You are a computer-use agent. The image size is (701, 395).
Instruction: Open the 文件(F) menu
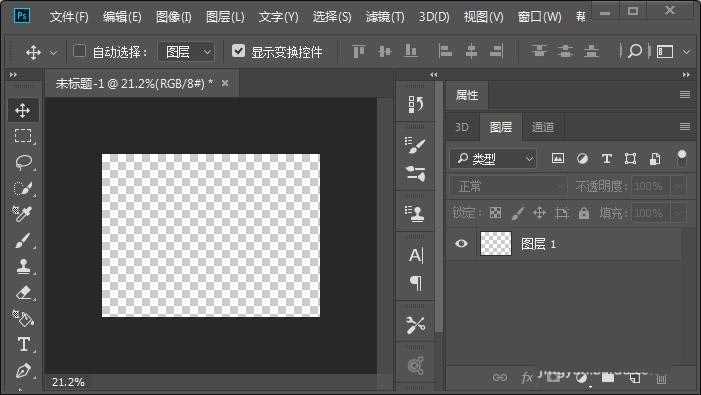[x=69, y=17]
